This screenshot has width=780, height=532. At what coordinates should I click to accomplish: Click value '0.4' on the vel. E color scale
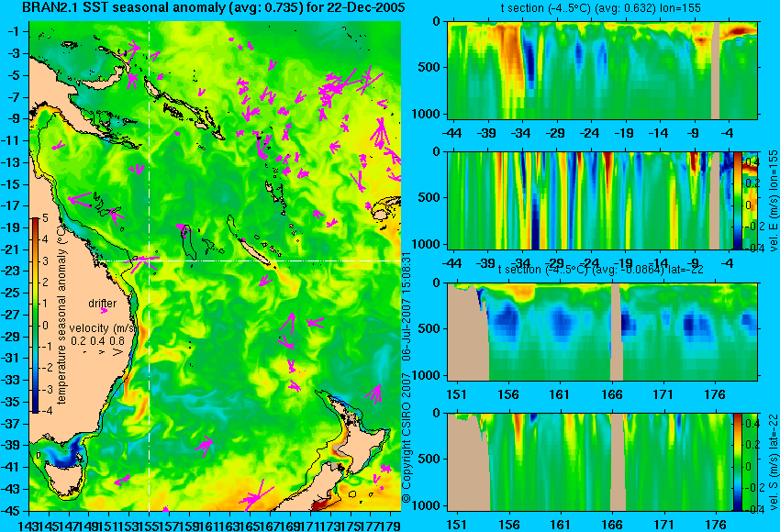tap(752, 162)
